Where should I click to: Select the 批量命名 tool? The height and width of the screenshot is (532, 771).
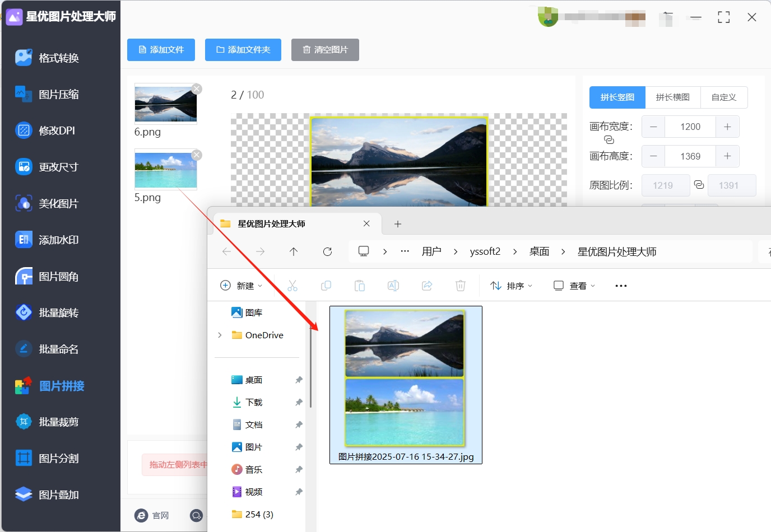tap(48, 349)
